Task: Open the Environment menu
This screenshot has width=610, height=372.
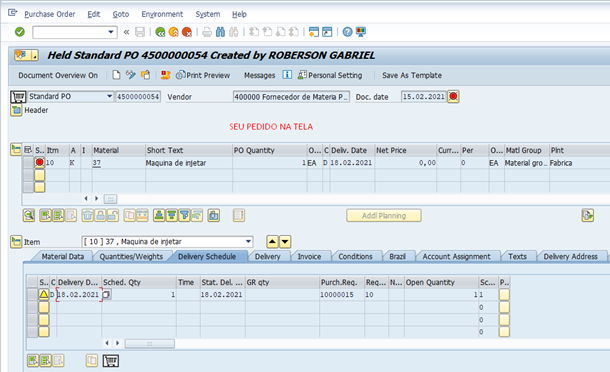Action: [x=162, y=14]
